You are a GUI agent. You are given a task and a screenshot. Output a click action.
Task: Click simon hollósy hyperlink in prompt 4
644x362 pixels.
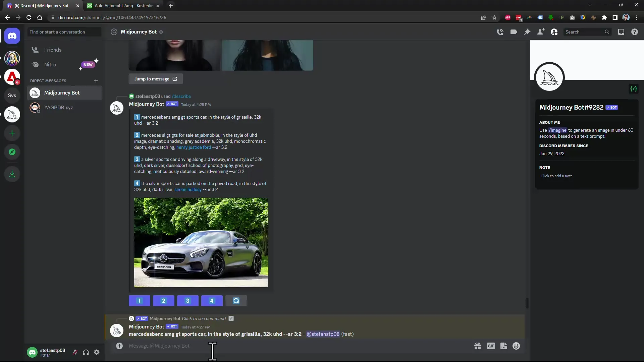pos(188,189)
